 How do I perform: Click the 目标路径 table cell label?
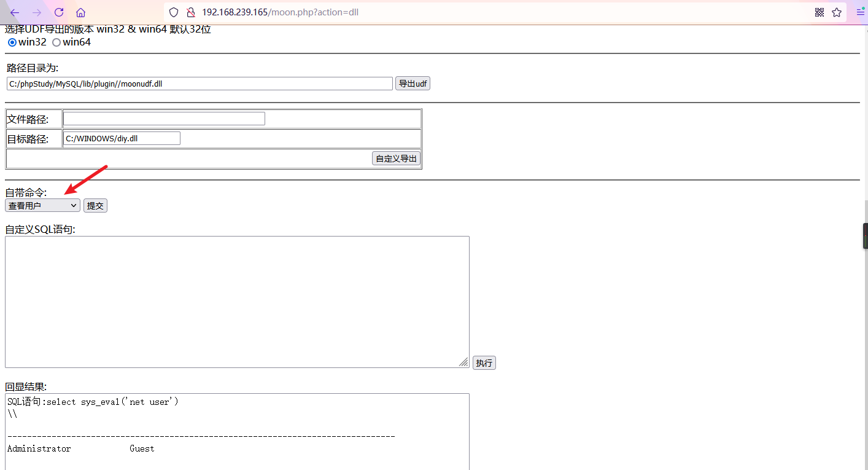pos(27,139)
